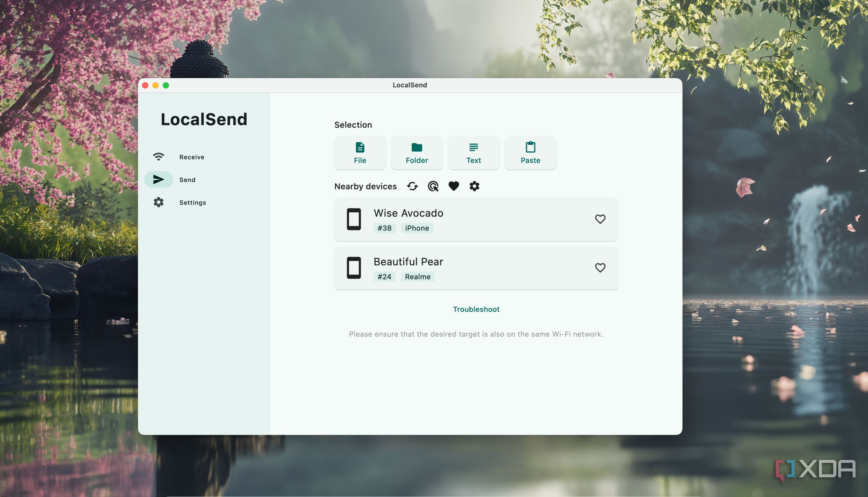Viewport: 868px width, 497px height.
Task: Pick the Text selection option
Action: (x=473, y=153)
